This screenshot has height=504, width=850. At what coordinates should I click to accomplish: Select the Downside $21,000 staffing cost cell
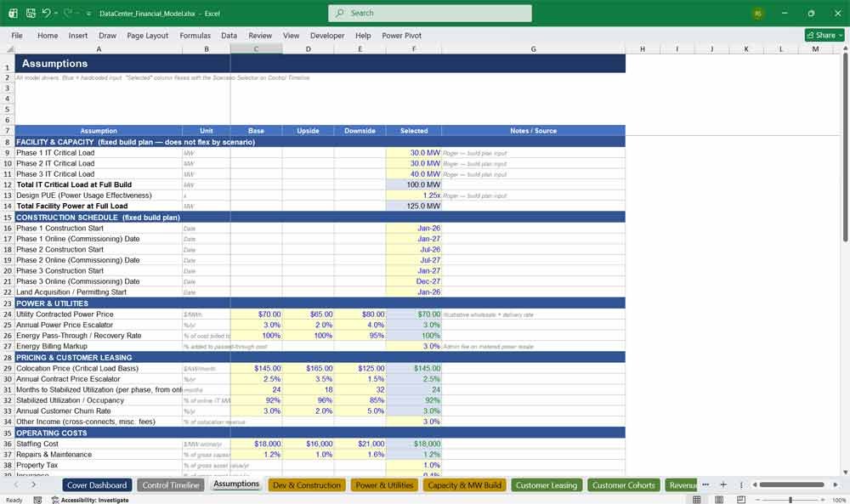(x=360, y=444)
